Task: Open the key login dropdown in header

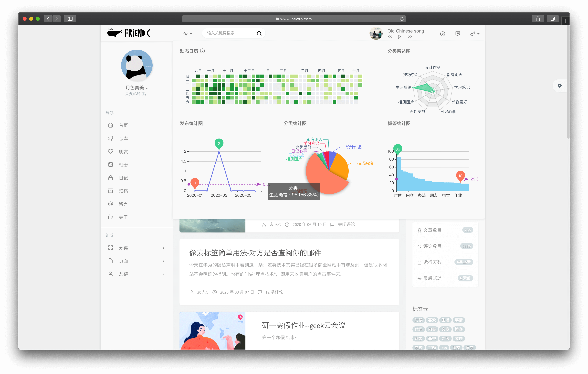Action: coord(475,34)
